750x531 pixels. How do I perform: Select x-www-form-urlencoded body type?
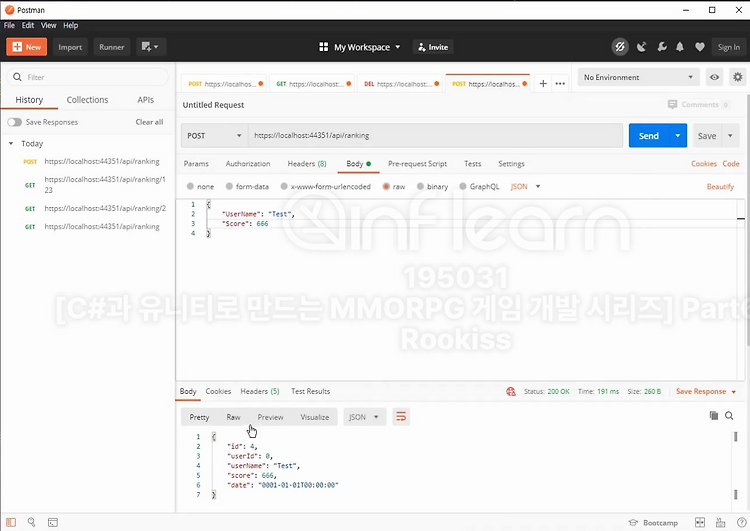[326, 187]
